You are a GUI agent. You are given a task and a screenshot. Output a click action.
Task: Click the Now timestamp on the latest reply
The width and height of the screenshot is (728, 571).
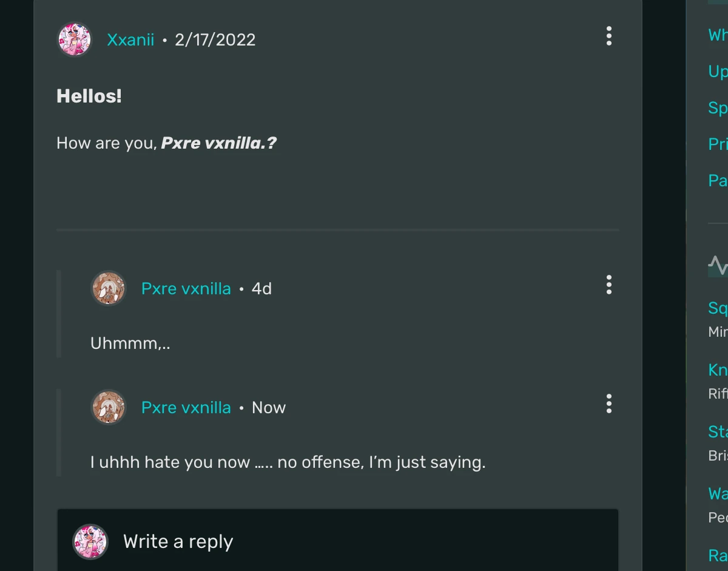tap(268, 407)
